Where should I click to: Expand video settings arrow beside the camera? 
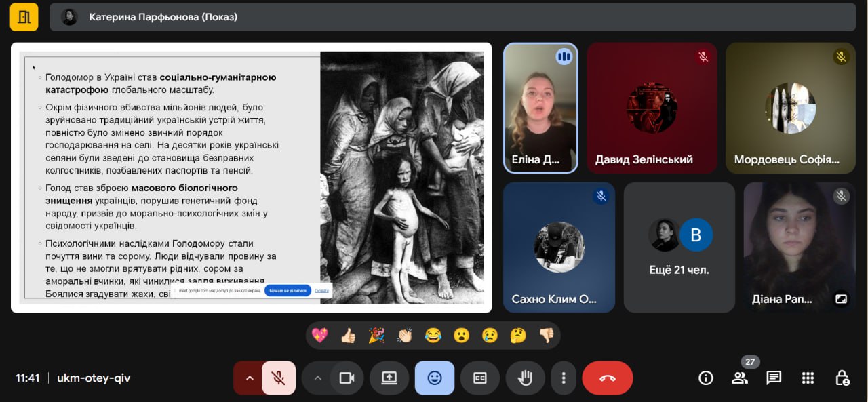pyautogui.click(x=317, y=378)
